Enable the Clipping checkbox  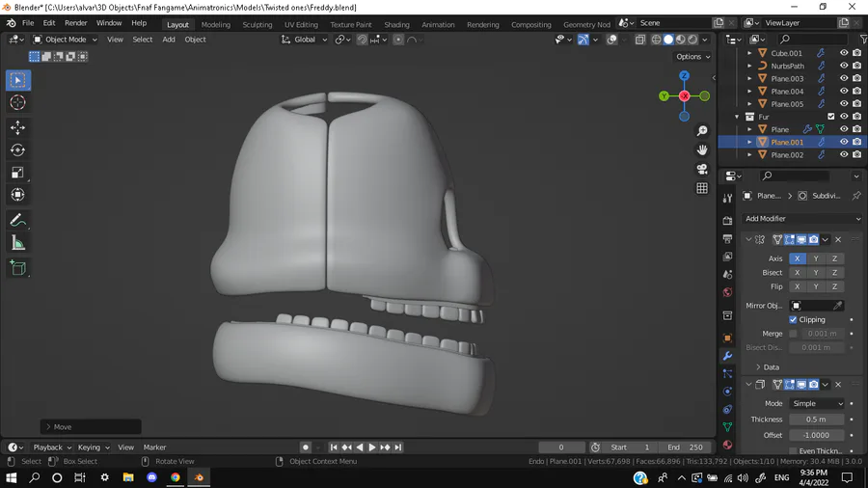click(x=793, y=319)
